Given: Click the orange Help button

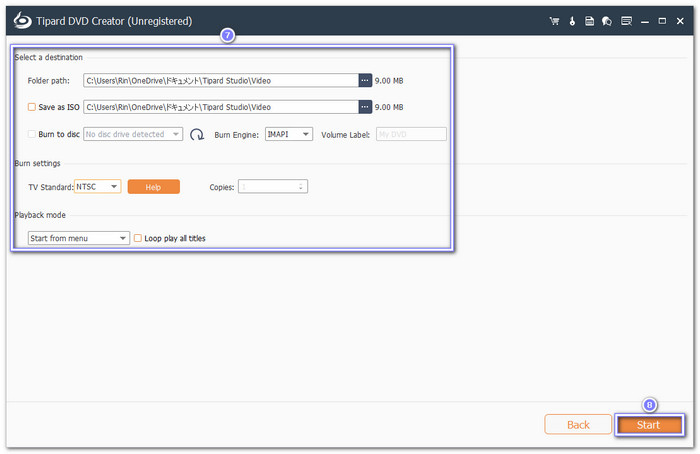Looking at the screenshot, I should click(x=154, y=187).
